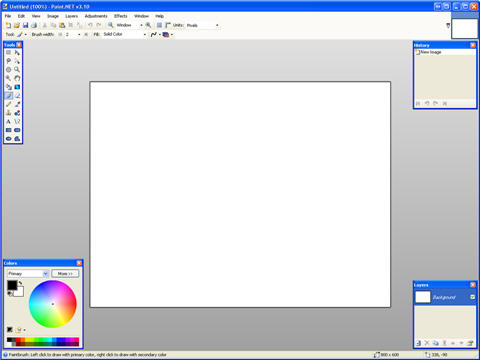Select the Freeform Shape tool
This screenshot has width=480, height=360.
[x=17, y=139]
